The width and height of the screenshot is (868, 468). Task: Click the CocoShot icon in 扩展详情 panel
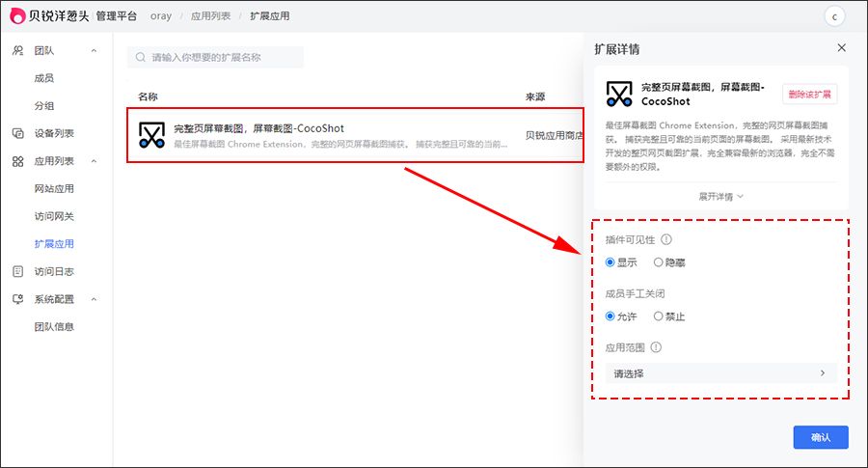coord(619,94)
